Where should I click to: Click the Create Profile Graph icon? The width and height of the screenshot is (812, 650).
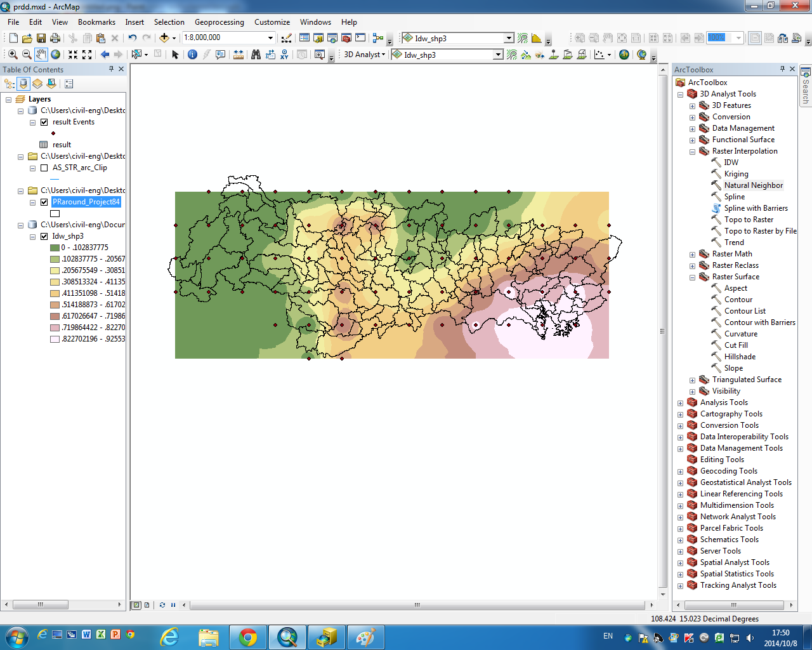pyautogui.click(x=599, y=55)
